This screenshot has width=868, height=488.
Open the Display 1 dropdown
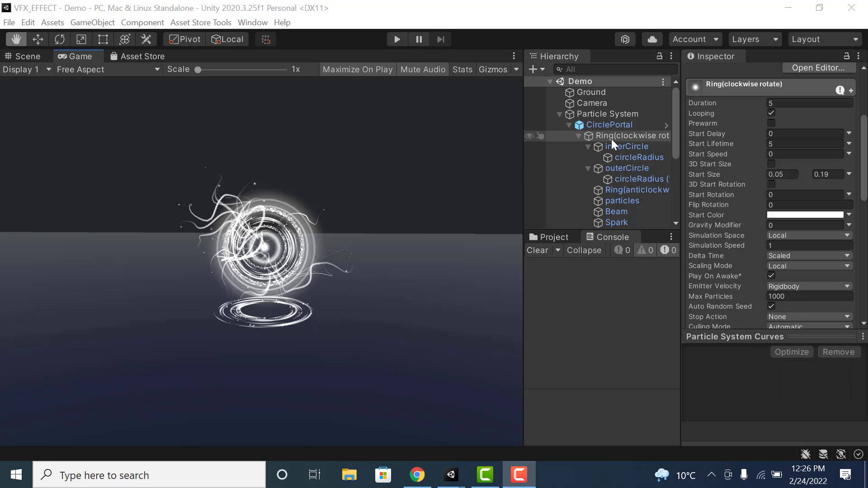[x=27, y=70]
